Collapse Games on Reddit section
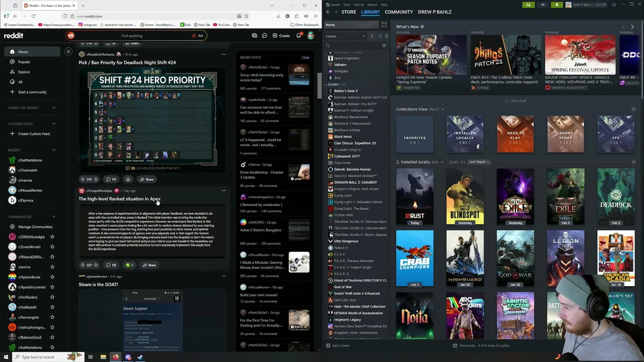Screen dimensions: 644x362 click(x=54, y=108)
